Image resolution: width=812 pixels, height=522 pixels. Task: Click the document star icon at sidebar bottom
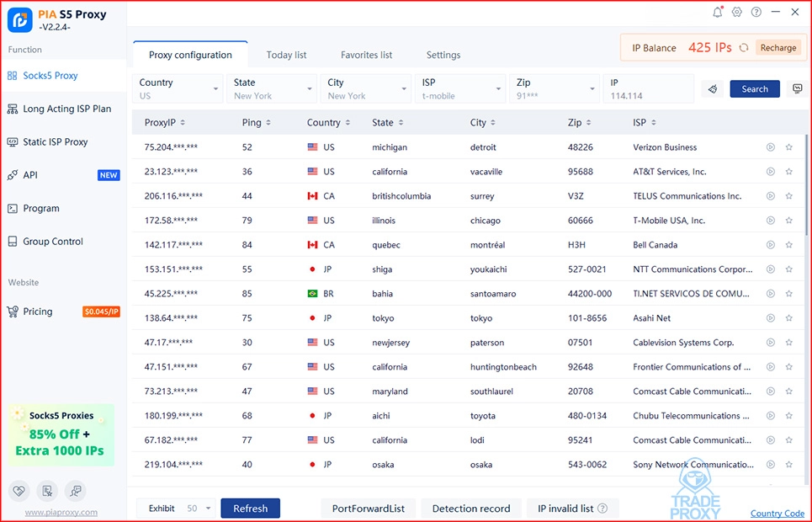click(x=47, y=490)
